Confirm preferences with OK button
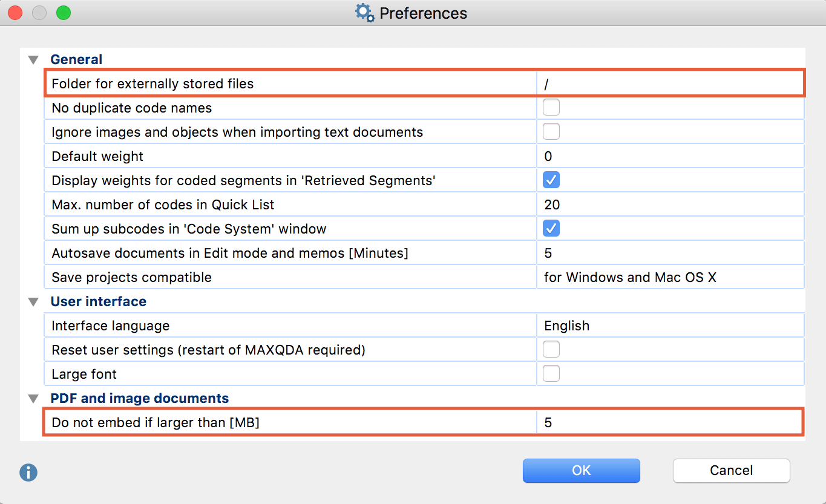 [x=581, y=471]
